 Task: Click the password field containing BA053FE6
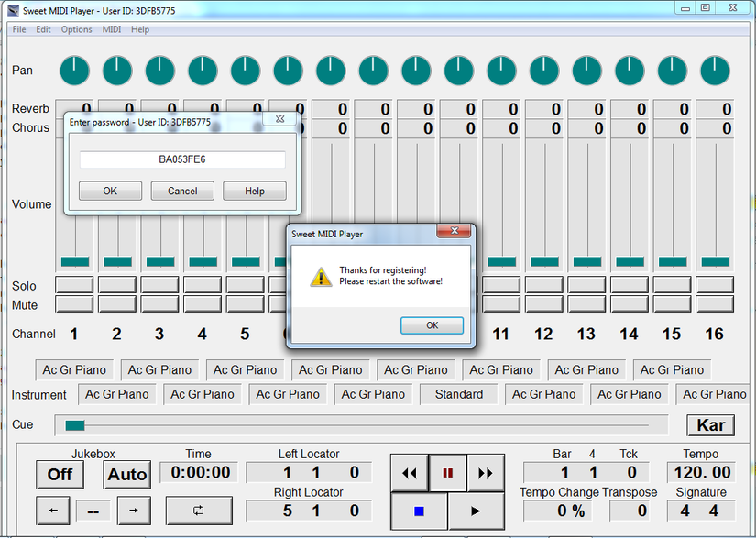pyautogui.click(x=182, y=159)
